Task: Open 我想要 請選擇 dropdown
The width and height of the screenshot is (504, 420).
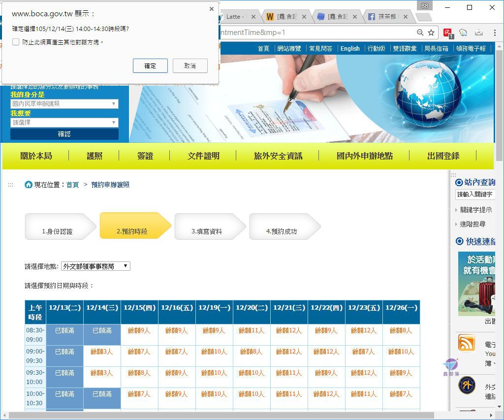Action: tap(64, 123)
